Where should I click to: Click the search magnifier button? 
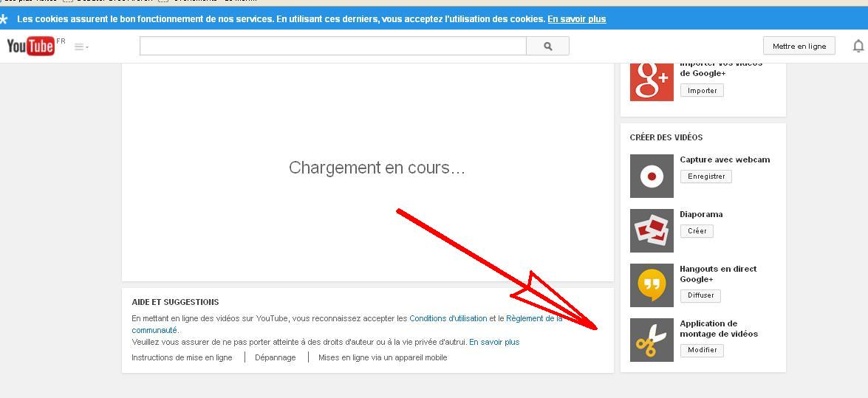(547, 46)
